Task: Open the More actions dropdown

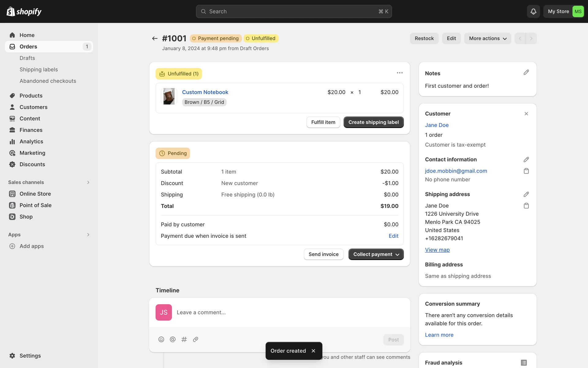Action: 488,38
